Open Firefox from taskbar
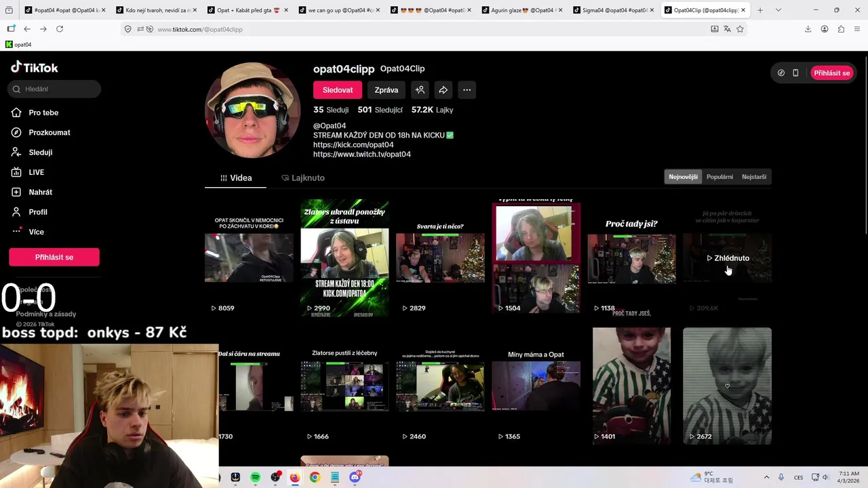 click(x=294, y=477)
